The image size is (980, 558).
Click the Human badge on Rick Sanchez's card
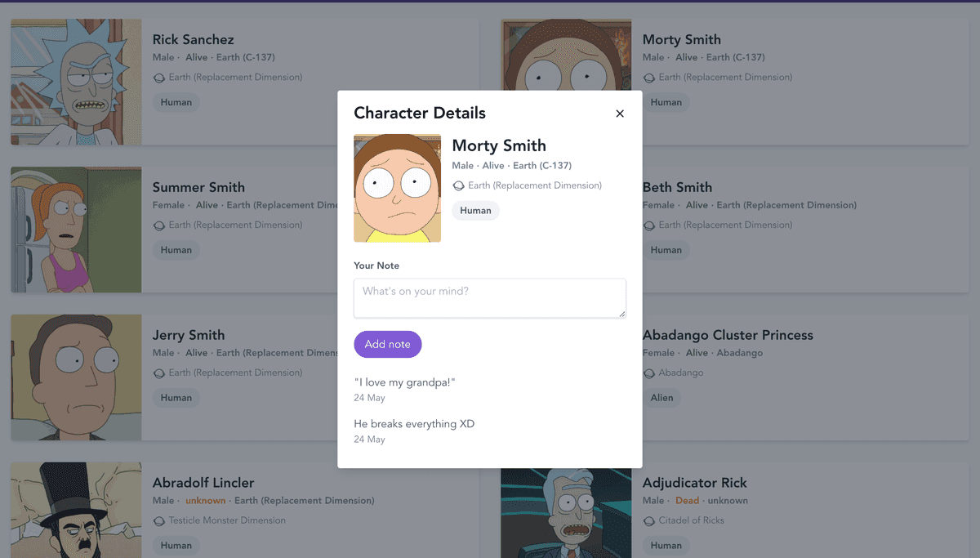tap(176, 102)
